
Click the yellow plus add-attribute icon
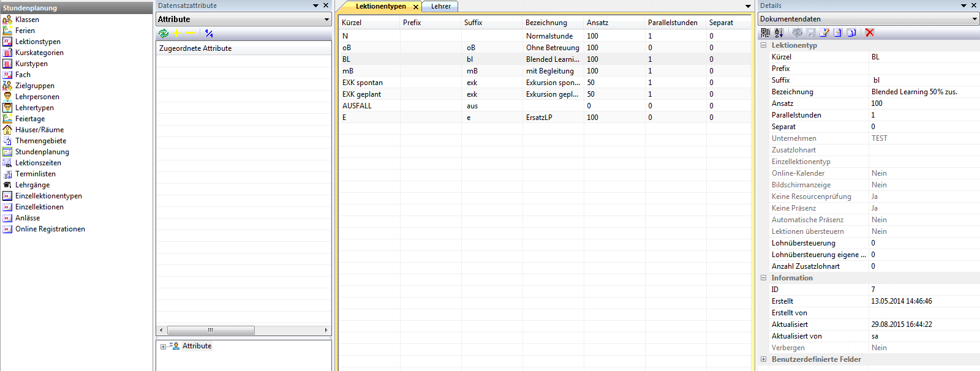pos(177,34)
